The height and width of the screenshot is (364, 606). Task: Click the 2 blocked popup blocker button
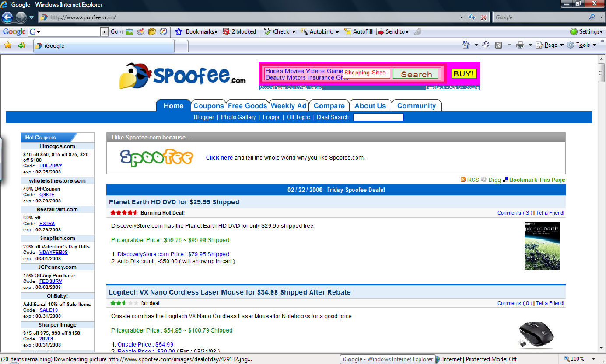click(239, 31)
